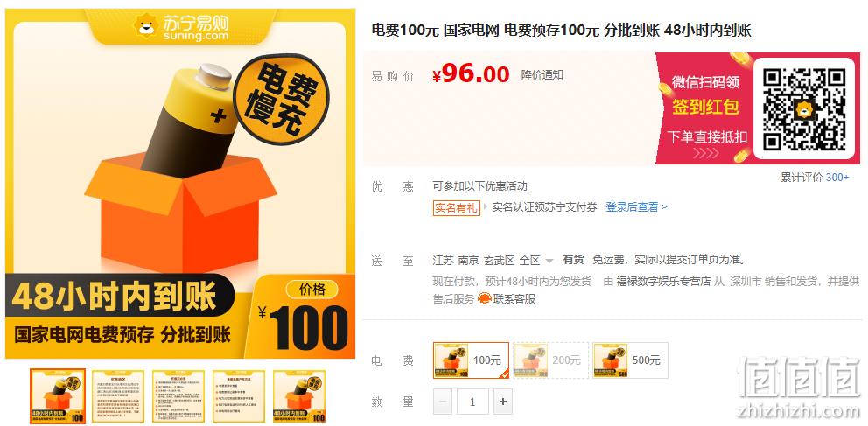Open the 累计评价 300+ reviews link
868x426 pixels.
tap(815, 177)
